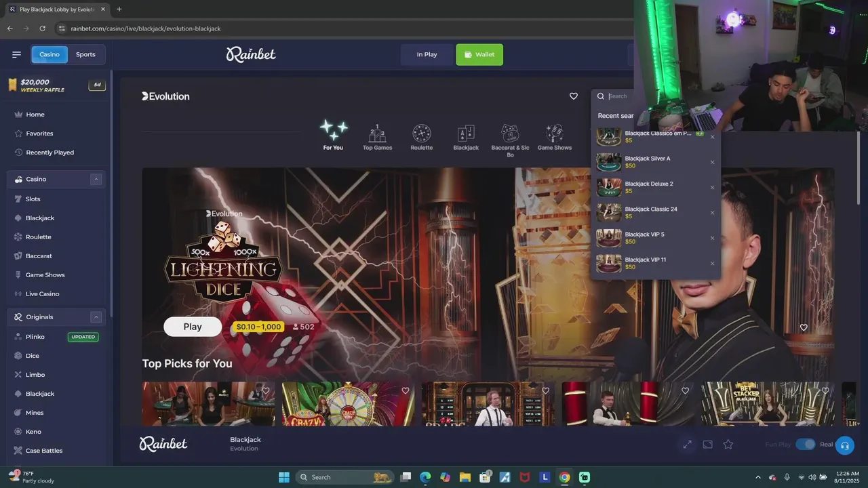The height and width of the screenshot is (488, 868).
Task: Remove Blackjack VIP 11 from recent searches
Action: [712, 264]
